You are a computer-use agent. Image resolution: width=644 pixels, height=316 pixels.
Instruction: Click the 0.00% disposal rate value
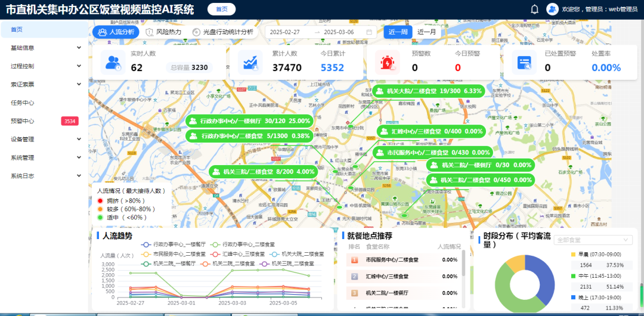606,68
